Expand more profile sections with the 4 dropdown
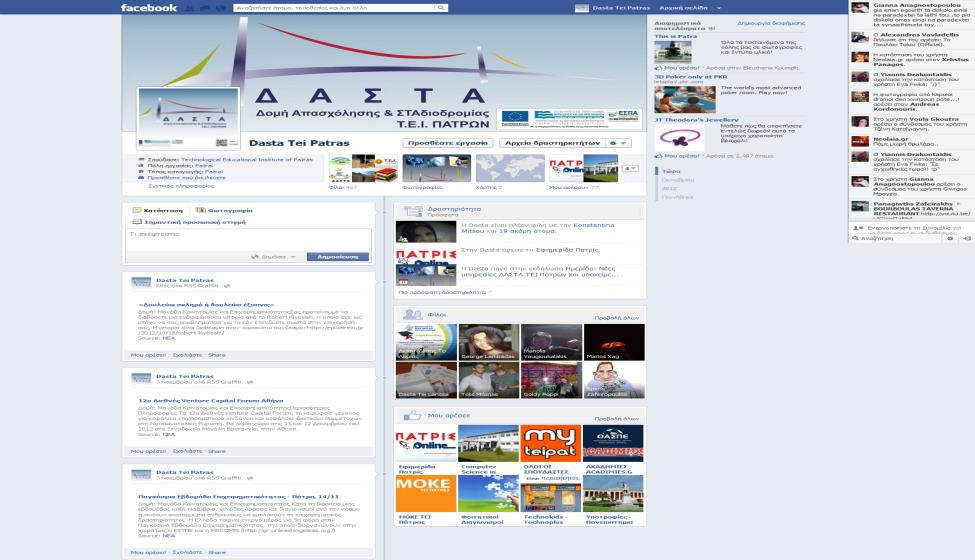Viewport: 975px width, 560px height. point(631,168)
